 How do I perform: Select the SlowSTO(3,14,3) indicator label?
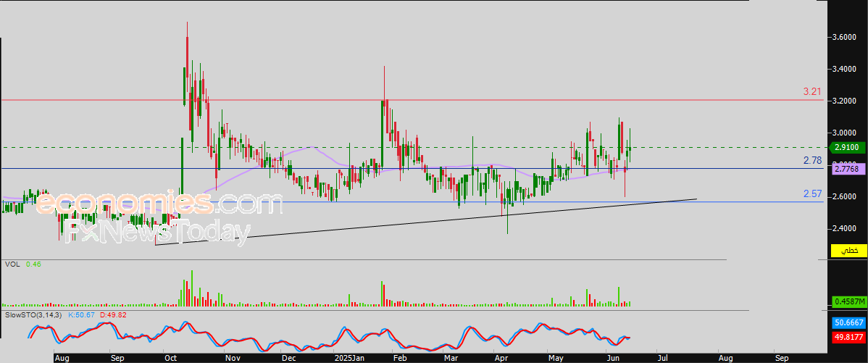pos(34,315)
